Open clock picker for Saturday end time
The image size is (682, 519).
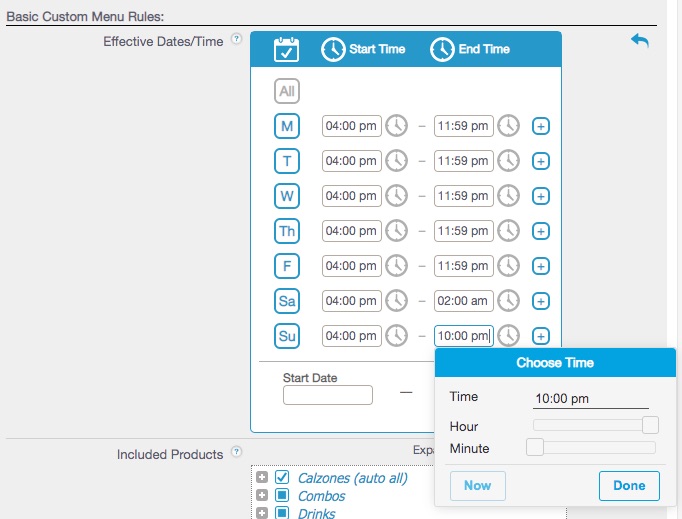[x=509, y=301]
